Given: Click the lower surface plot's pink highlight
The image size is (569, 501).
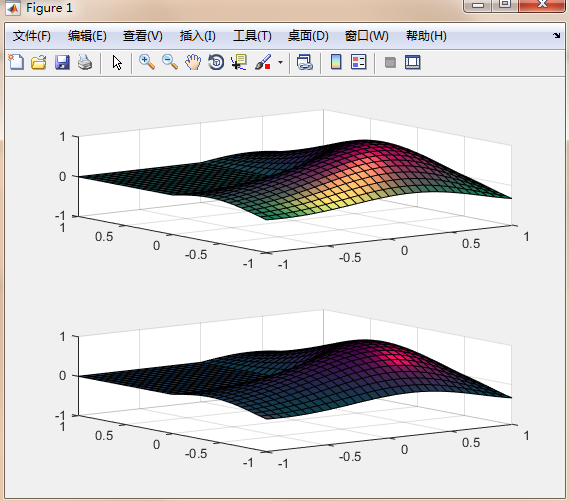Looking at the screenshot, I should (x=395, y=357).
